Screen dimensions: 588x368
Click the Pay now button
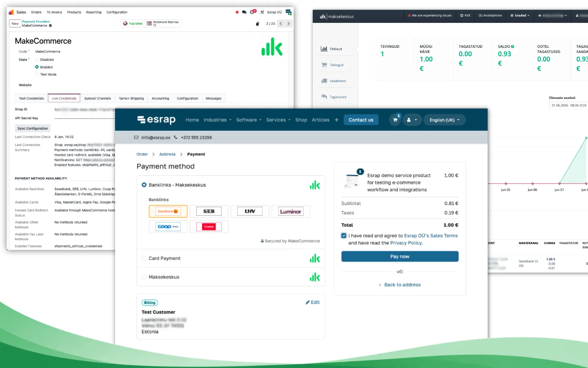(400, 256)
